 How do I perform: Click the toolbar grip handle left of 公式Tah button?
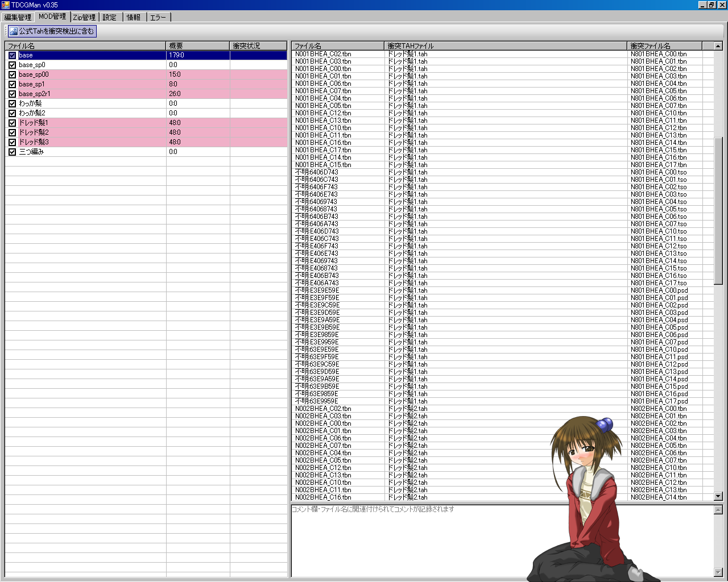coord(6,31)
